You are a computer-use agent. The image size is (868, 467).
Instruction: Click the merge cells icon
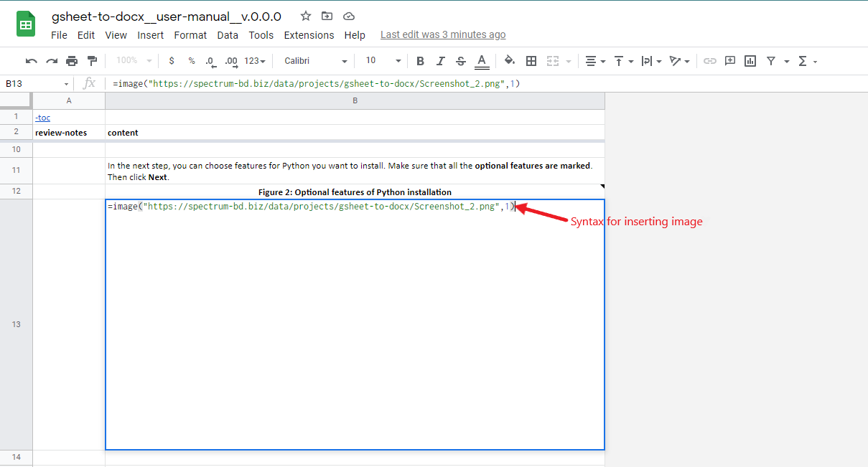[x=552, y=61]
